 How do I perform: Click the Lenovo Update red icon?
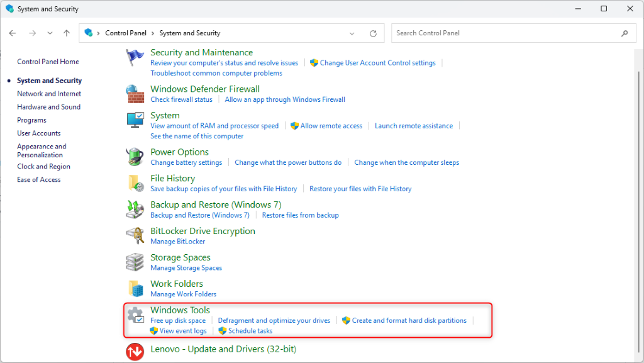tap(135, 352)
